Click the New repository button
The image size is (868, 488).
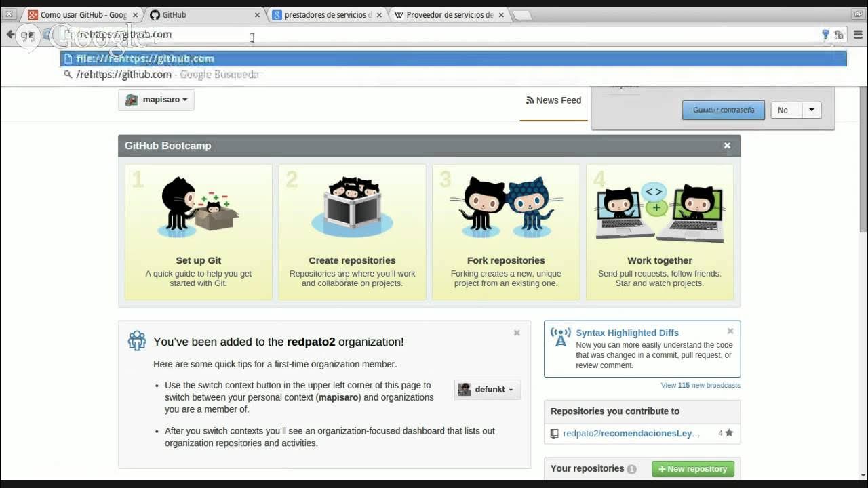click(x=693, y=469)
